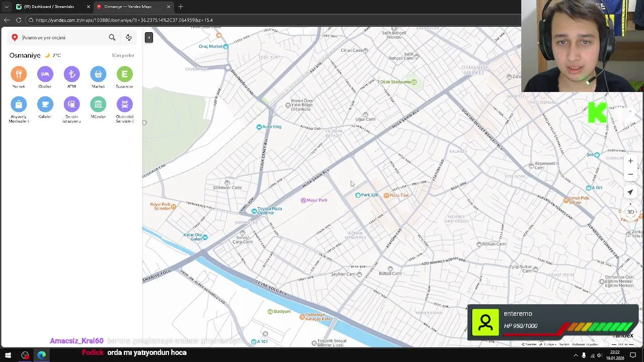
Task: Open the Katar Oto Galeri marker
Action: click(x=204, y=237)
